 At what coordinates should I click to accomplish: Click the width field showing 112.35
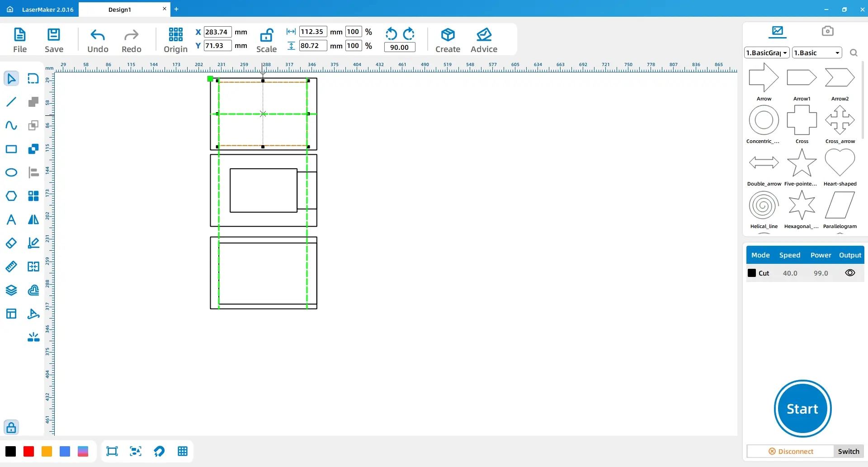click(313, 32)
